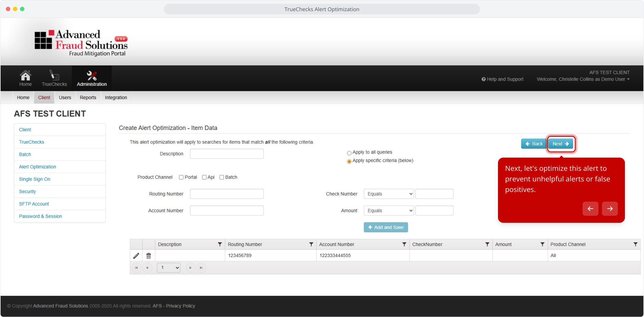Click the Account Number input field
This screenshot has height=317, width=644.
coord(227,211)
